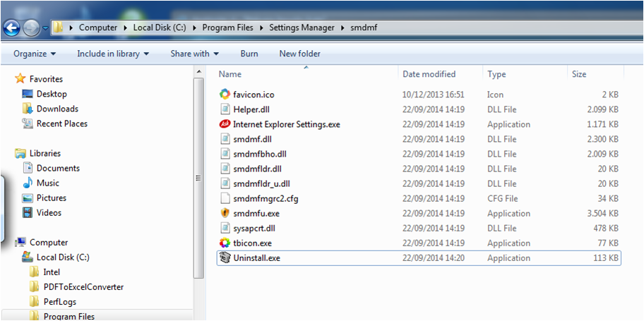Select the smdmfldr.dll file name
Image resolution: width=644 pixels, height=321 pixels.
[x=257, y=169]
